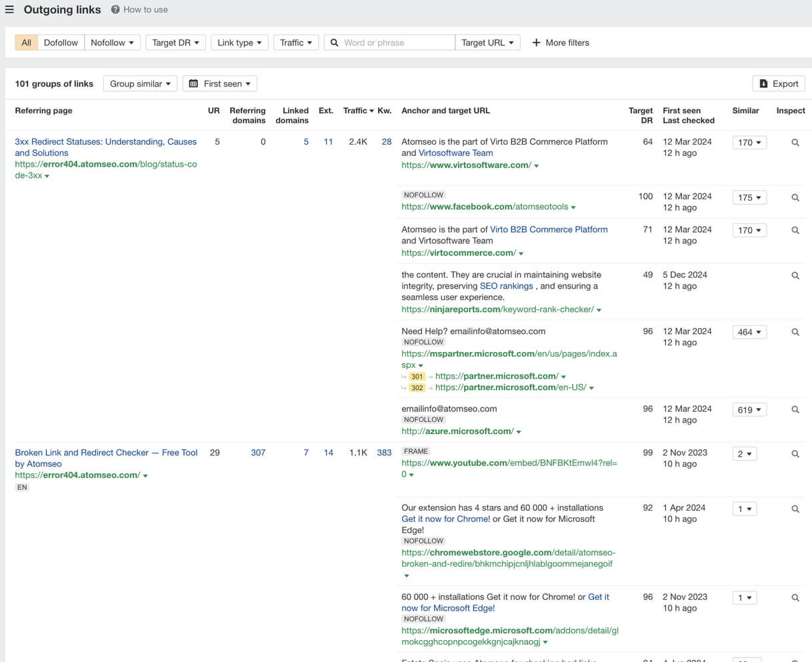Click the calendar icon on First seen button
This screenshot has height=662, width=812.
click(193, 83)
